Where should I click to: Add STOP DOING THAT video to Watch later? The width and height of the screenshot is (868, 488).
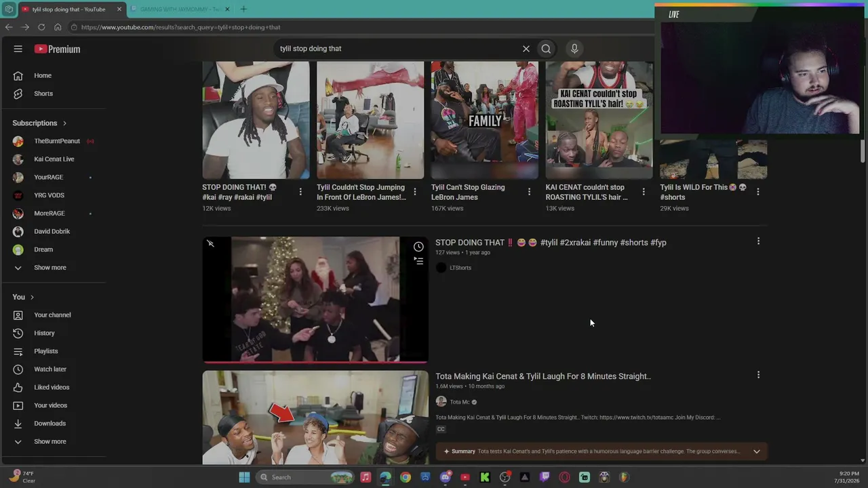[x=418, y=247]
